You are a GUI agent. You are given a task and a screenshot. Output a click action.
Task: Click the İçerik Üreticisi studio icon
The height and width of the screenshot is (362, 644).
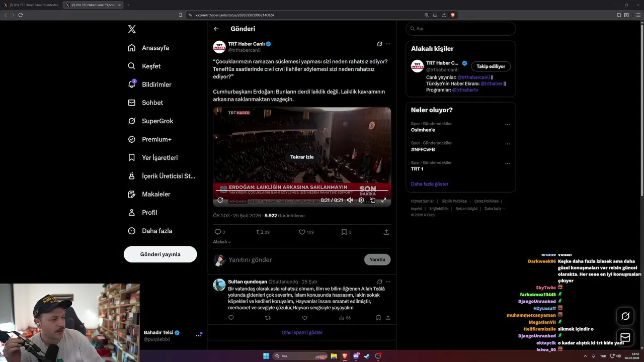pos(131,176)
